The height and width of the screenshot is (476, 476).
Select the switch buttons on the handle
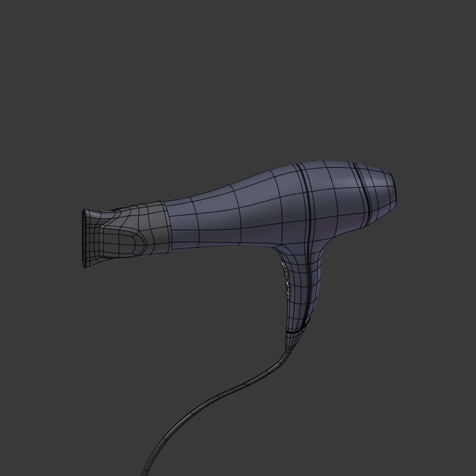tap(286, 279)
